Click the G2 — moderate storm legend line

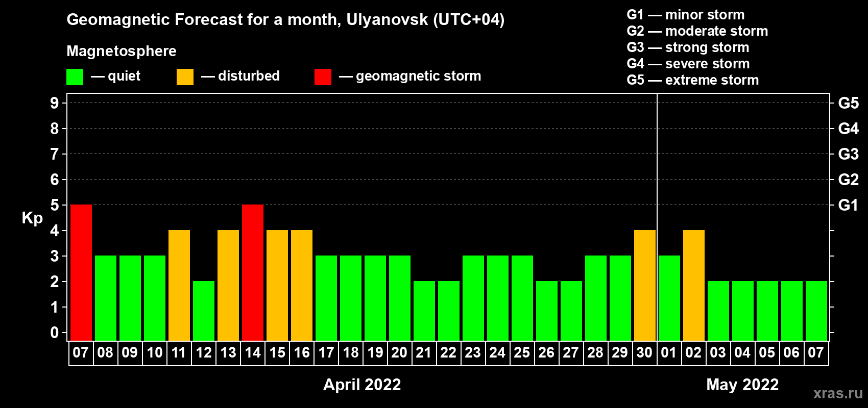[697, 31]
